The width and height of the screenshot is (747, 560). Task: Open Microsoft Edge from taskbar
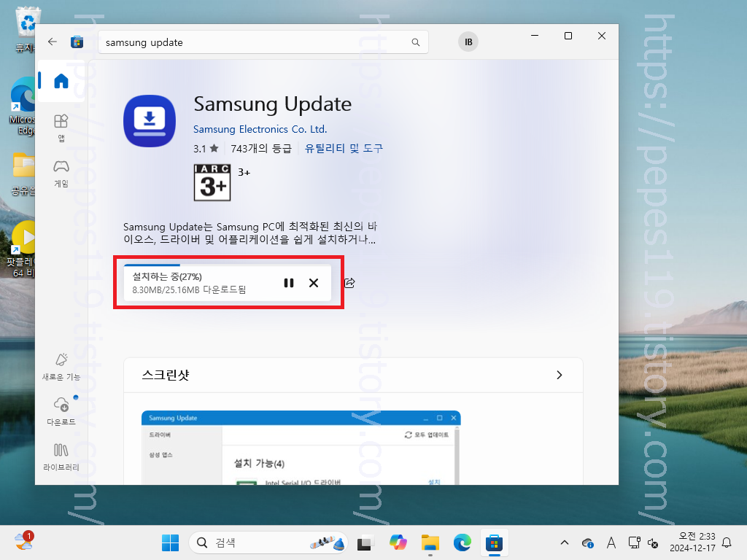point(462,542)
